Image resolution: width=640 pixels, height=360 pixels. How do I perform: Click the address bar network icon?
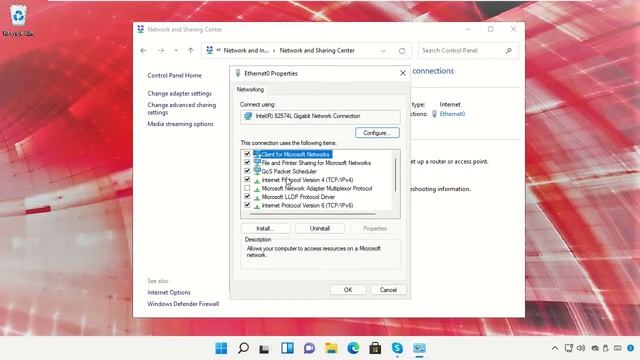210,50
